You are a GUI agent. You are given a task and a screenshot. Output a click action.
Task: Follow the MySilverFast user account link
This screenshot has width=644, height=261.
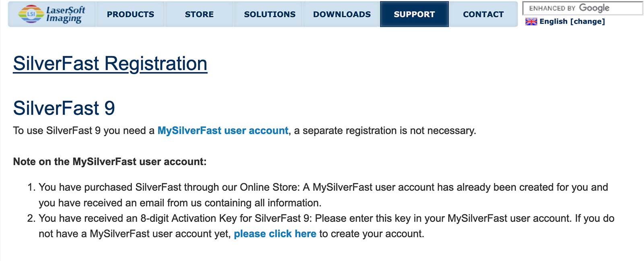pyautogui.click(x=223, y=130)
